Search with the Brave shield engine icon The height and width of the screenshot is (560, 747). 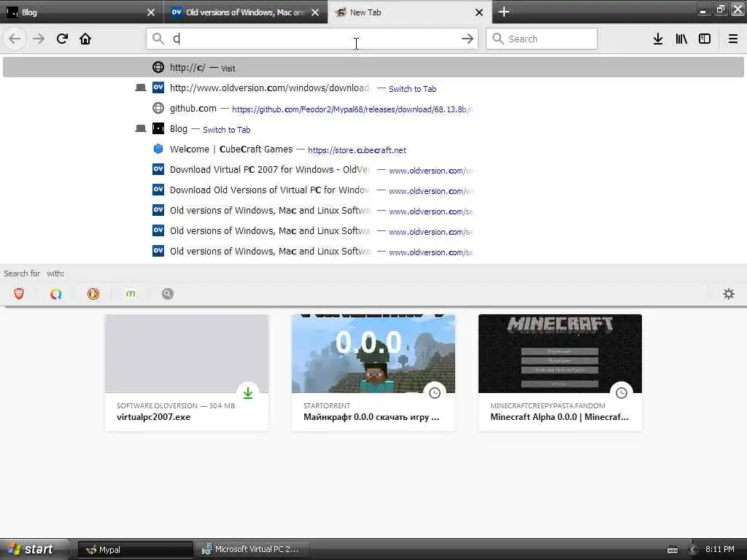(18, 294)
